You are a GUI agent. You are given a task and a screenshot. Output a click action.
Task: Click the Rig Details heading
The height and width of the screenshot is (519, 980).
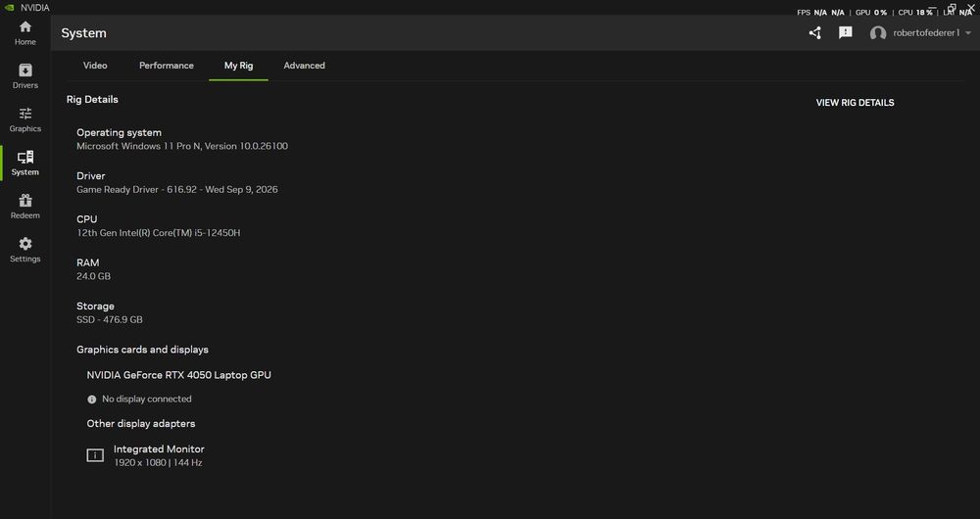pos(92,99)
